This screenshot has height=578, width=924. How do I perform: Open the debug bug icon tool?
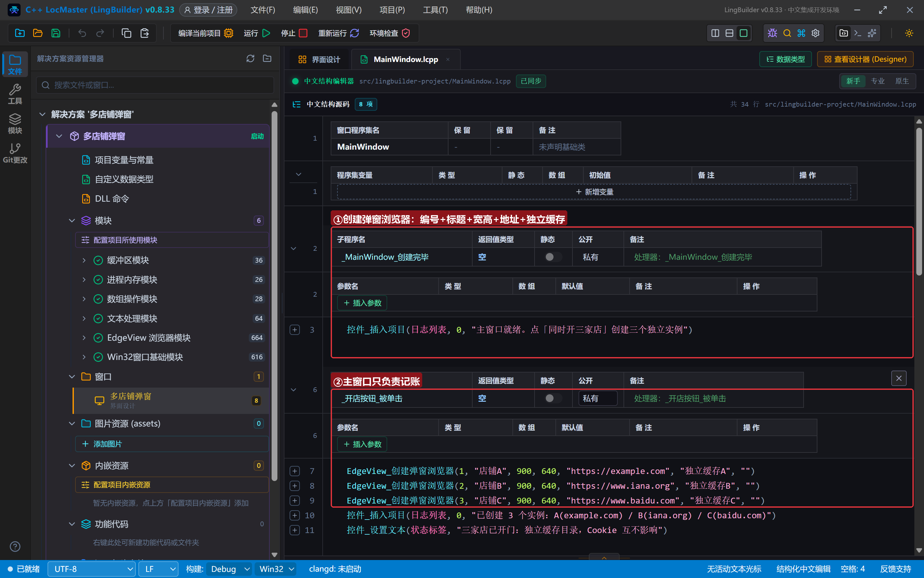point(772,33)
